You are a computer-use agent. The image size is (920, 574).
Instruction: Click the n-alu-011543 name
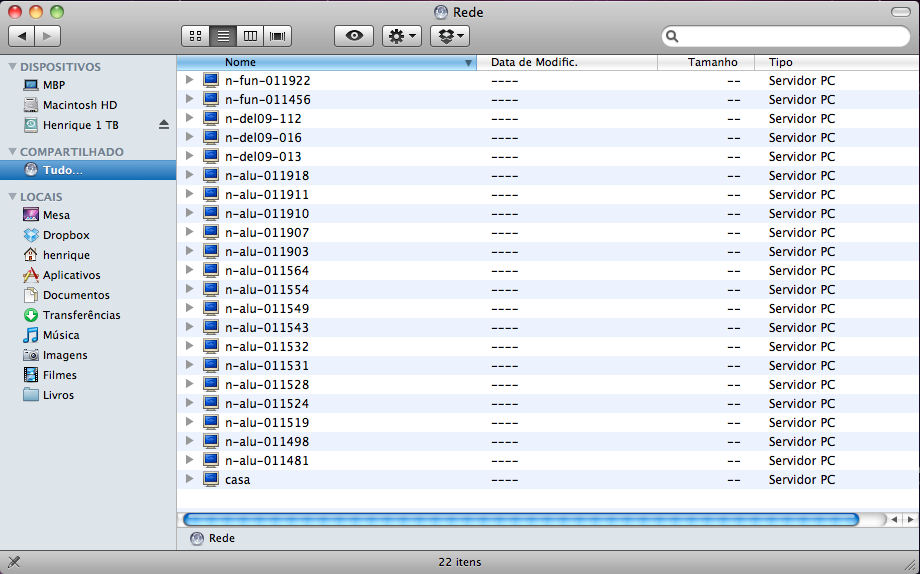(x=267, y=327)
